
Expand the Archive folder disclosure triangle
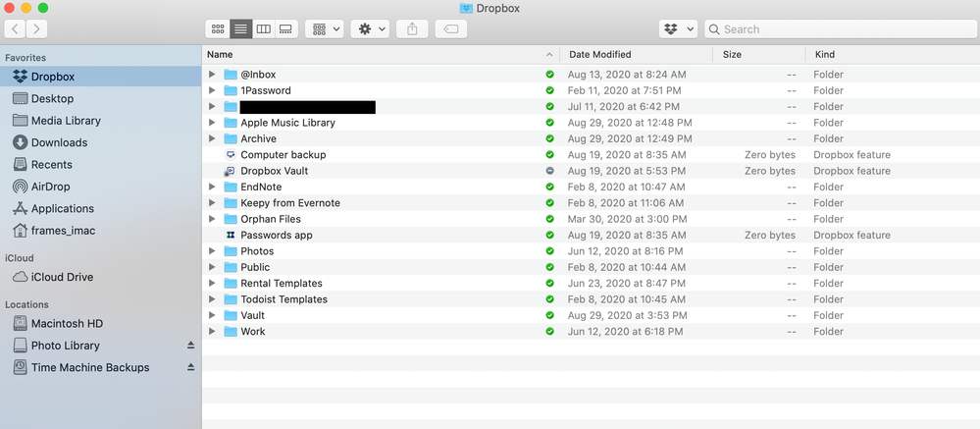[213, 138]
